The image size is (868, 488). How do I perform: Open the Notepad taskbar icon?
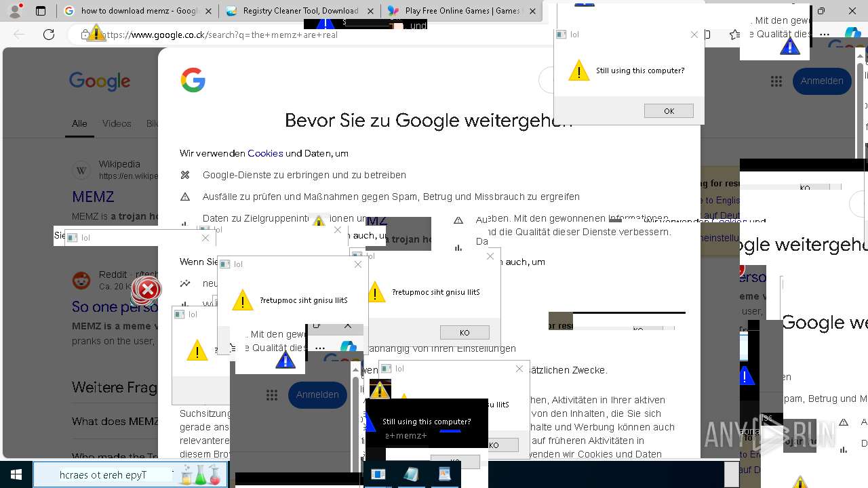point(411,474)
